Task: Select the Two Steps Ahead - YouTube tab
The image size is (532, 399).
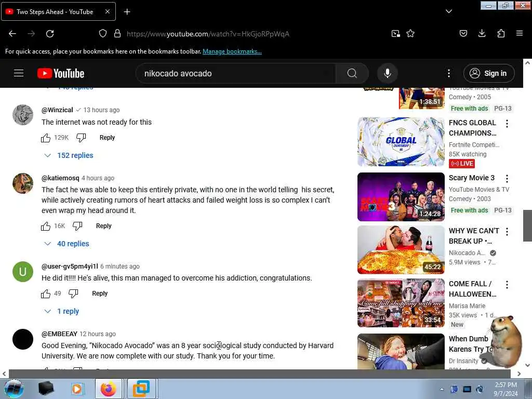Action: (x=58, y=11)
